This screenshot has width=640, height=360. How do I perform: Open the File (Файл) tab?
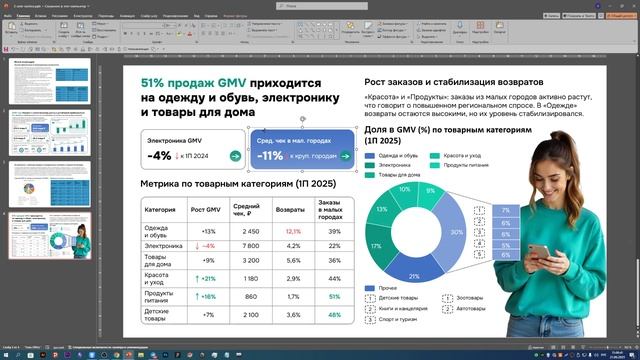click(x=7, y=16)
